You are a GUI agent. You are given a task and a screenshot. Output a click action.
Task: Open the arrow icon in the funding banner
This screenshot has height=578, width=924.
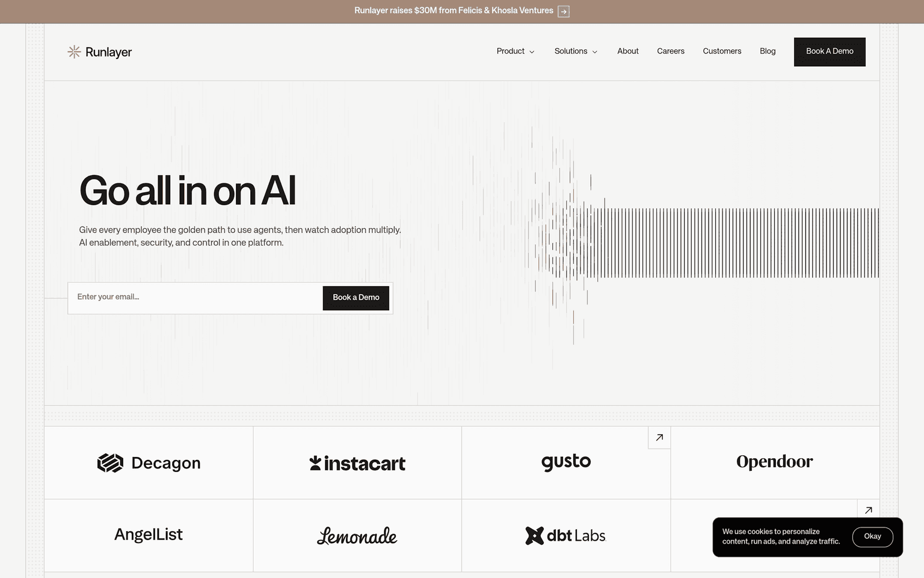coord(564,11)
